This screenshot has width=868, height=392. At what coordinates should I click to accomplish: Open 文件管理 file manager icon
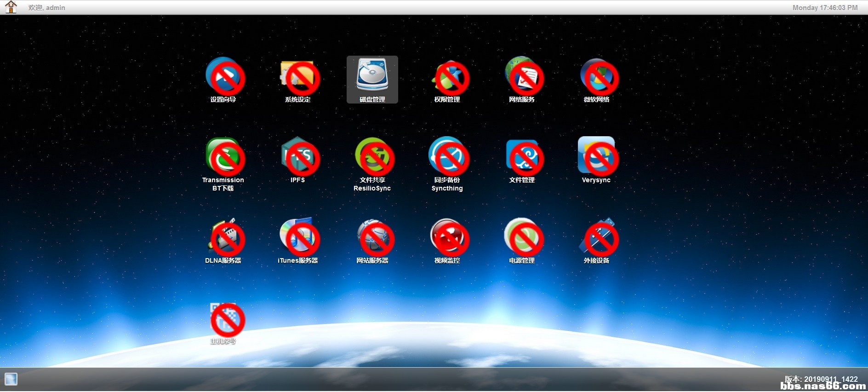[522, 157]
